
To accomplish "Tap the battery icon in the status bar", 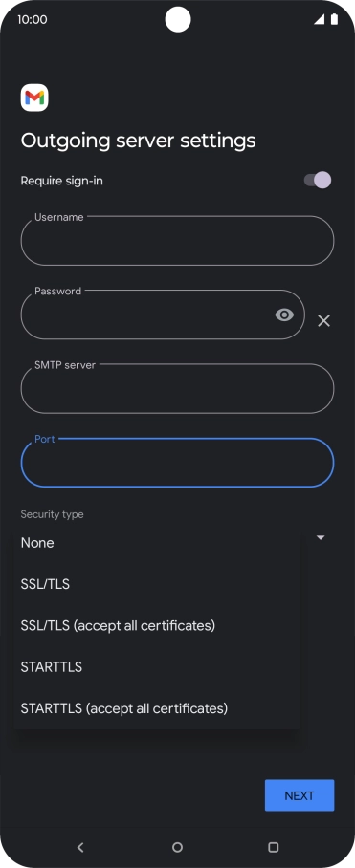I will (334, 19).
